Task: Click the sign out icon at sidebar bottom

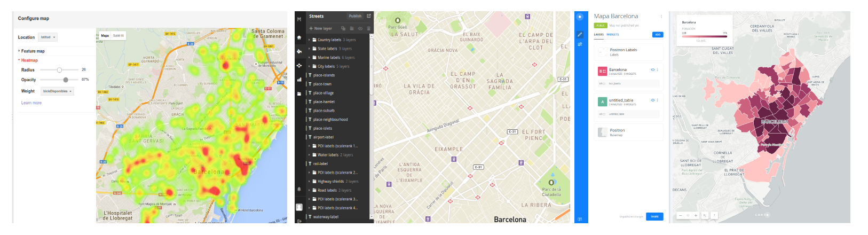Action: click(x=299, y=221)
